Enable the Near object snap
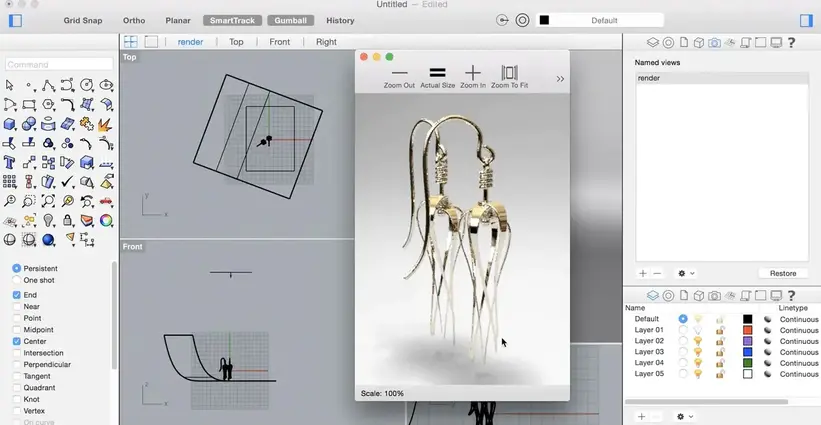The width and height of the screenshot is (821, 425). (17, 307)
